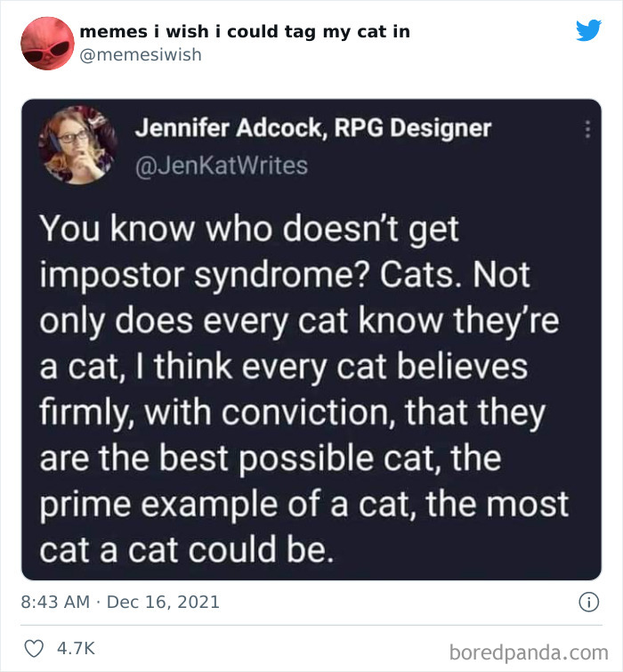This screenshot has height=672, width=623.
Task: Click the @JenKatWrites handle
Action: coord(221,166)
